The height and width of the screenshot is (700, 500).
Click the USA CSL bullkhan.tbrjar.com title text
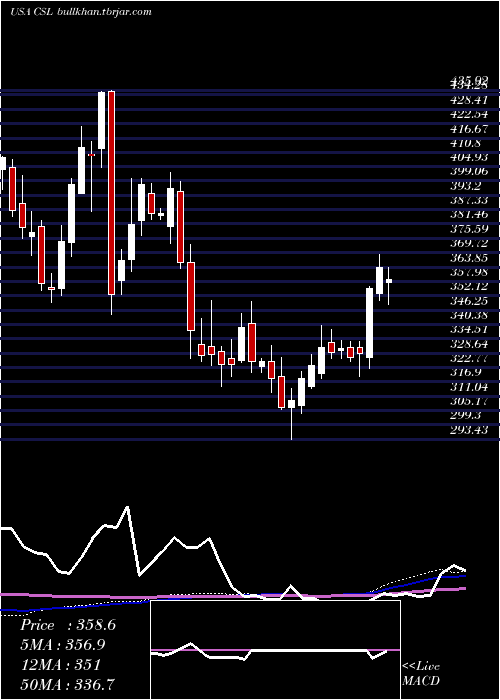pos(81,12)
